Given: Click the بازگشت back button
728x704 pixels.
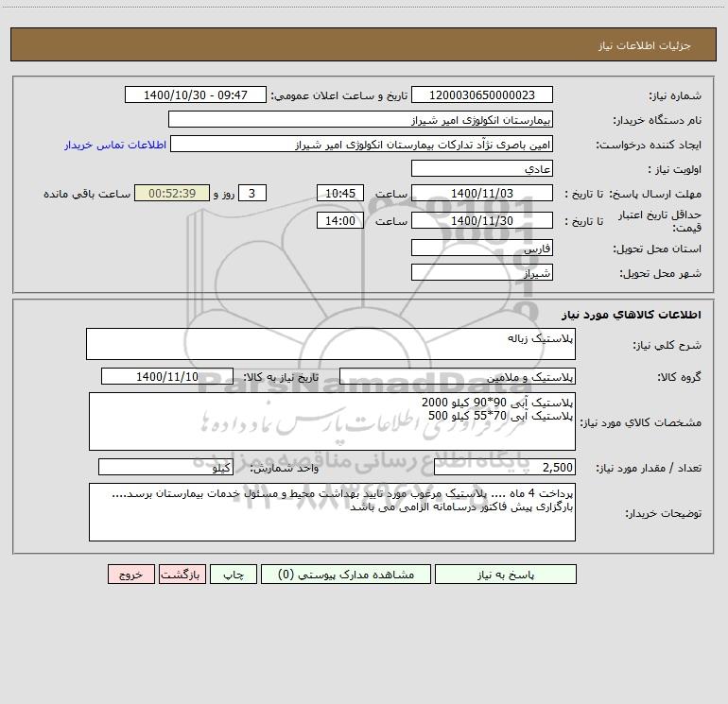Looking at the screenshot, I should coord(182,574).
